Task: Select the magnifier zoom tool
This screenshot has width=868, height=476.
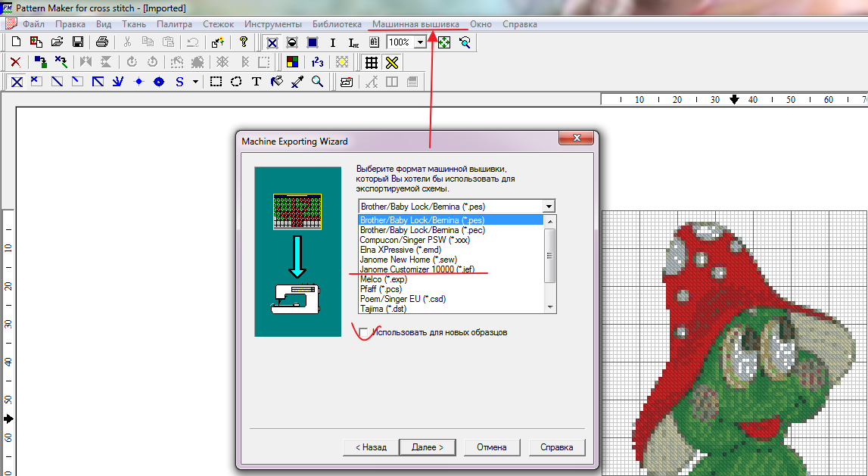Action: 317,82
